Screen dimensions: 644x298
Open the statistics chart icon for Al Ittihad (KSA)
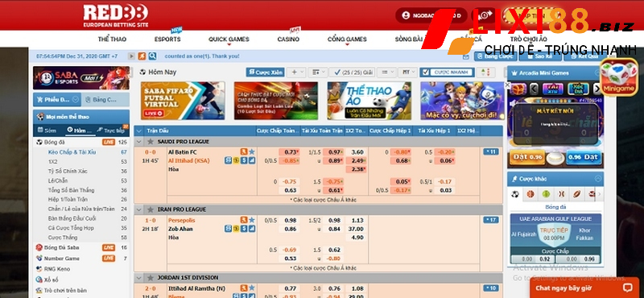point(252,160)
